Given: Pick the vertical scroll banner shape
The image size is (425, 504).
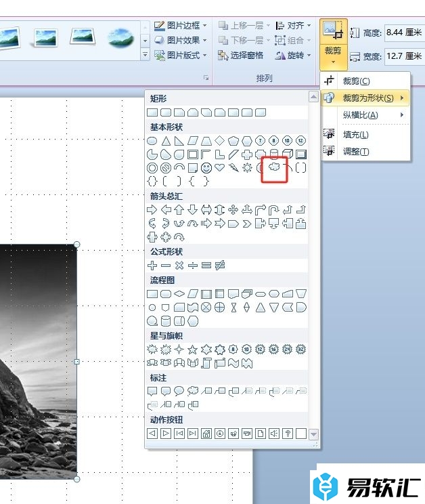Looking at the screenshot, I should point(206,363).
